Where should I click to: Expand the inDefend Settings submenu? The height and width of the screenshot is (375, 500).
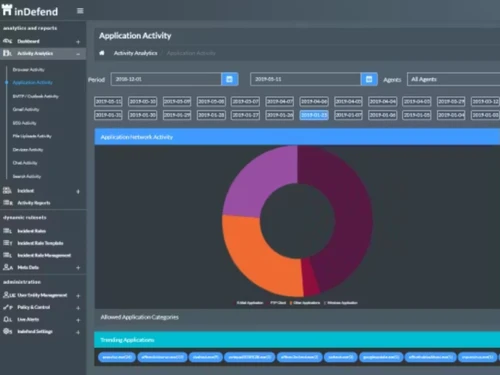[x=78, y=332]
